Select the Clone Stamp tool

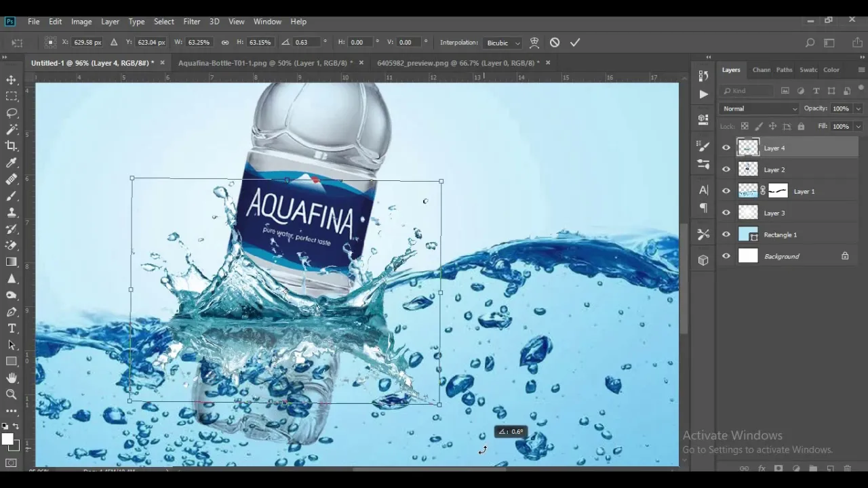(x=12, y=212)
